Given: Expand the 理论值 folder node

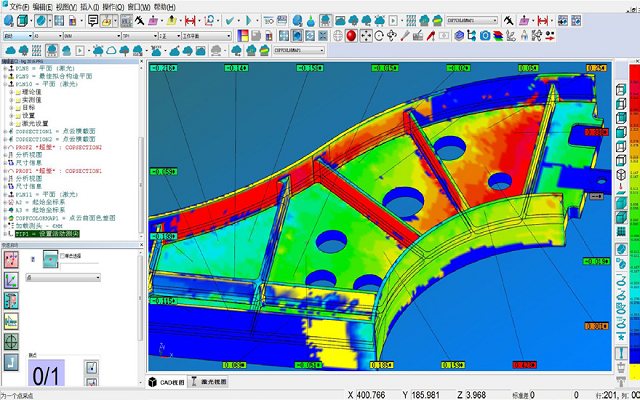Looking at the screenshot, I should 11,92.
